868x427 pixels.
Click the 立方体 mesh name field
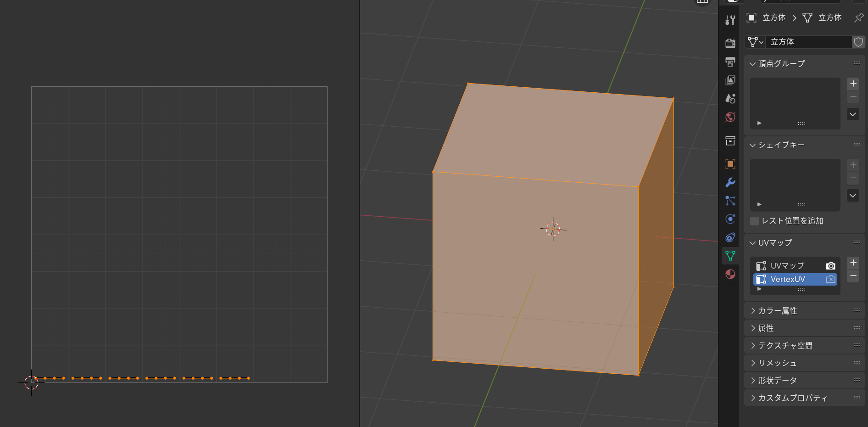pos(808,42)
